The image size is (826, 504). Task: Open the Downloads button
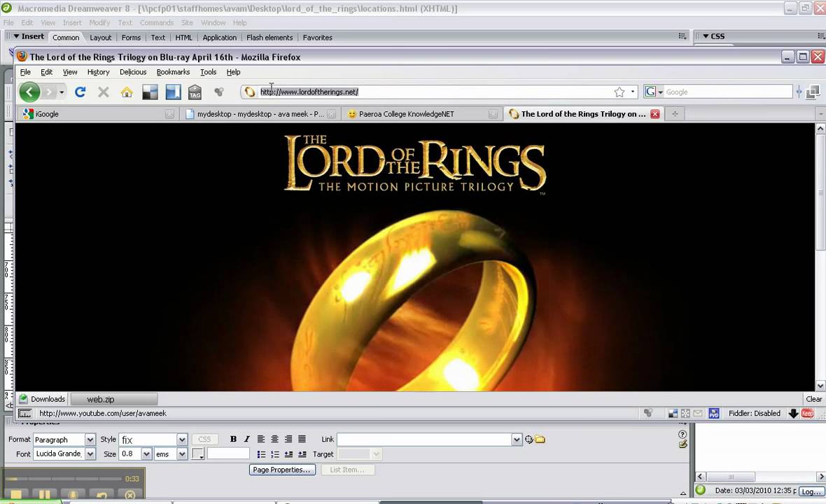coord(42,399)
